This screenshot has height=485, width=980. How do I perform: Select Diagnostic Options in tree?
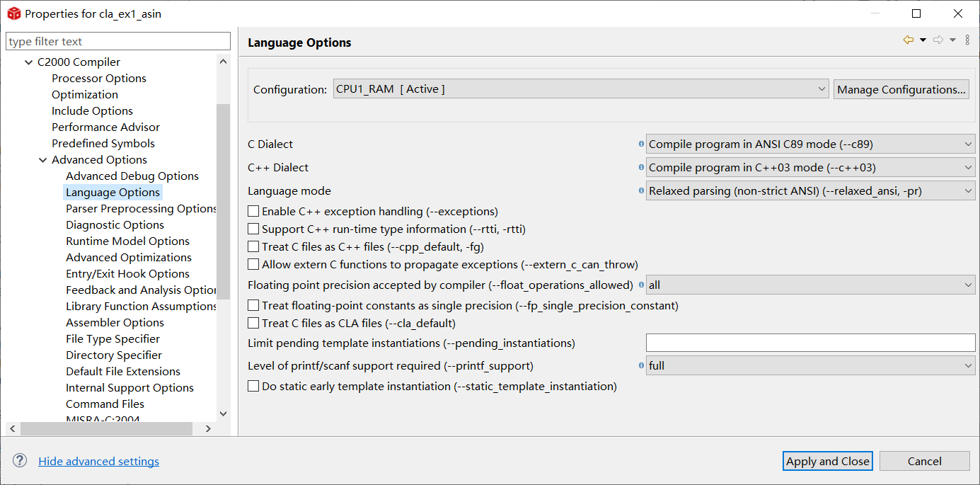pos(115,224)
